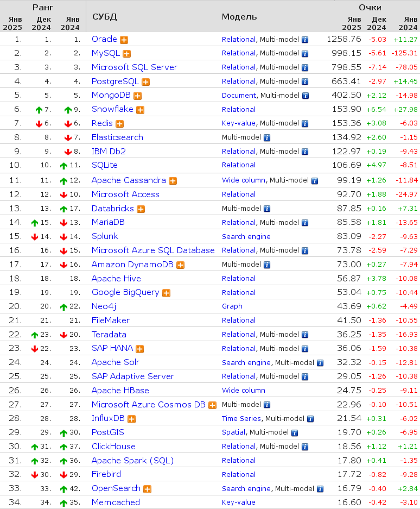
Task: Click the Spatial model link for PostGIS
Action: 233,432
